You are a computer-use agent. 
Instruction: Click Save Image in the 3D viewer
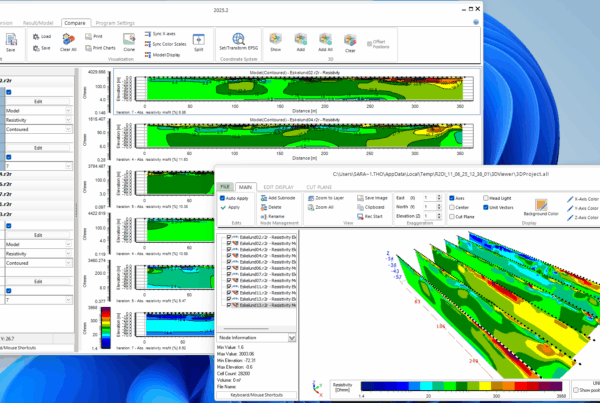point(372,198)
